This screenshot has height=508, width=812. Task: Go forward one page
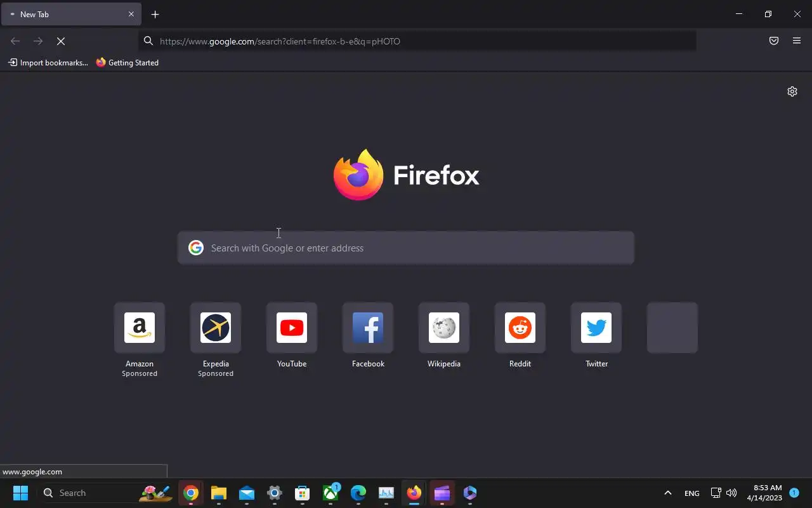[38, 41]
